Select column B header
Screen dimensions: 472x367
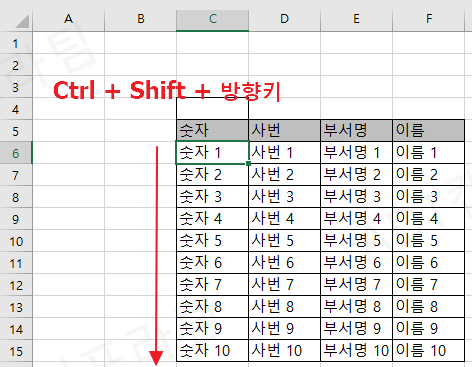[x=140, y=19]
